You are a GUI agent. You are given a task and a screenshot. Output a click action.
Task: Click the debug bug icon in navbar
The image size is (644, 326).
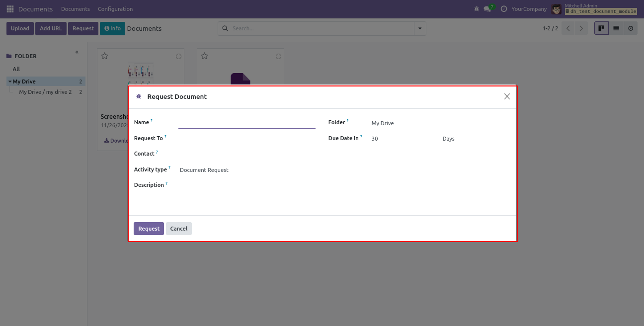click(477, 9)
